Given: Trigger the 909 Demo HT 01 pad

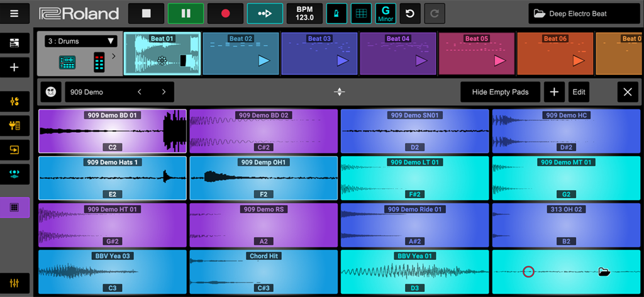Looking at the screenshot, I should (x=113, y=225).
